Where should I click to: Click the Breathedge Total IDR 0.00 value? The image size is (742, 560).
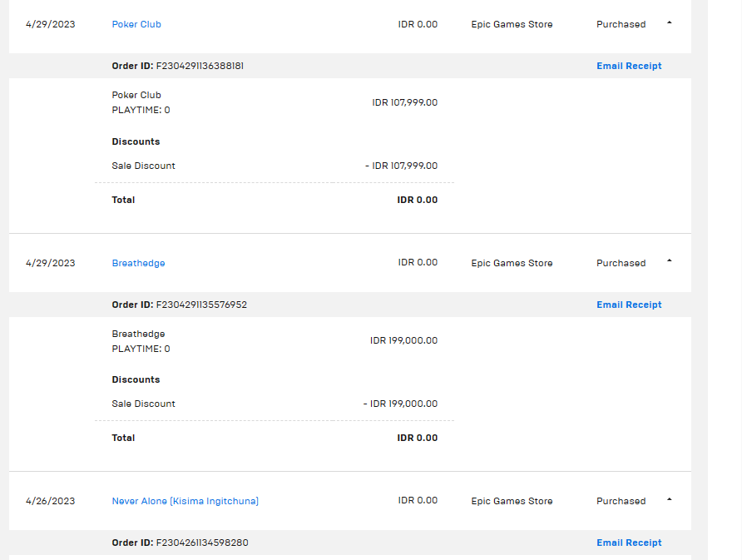tap(418, 438)
